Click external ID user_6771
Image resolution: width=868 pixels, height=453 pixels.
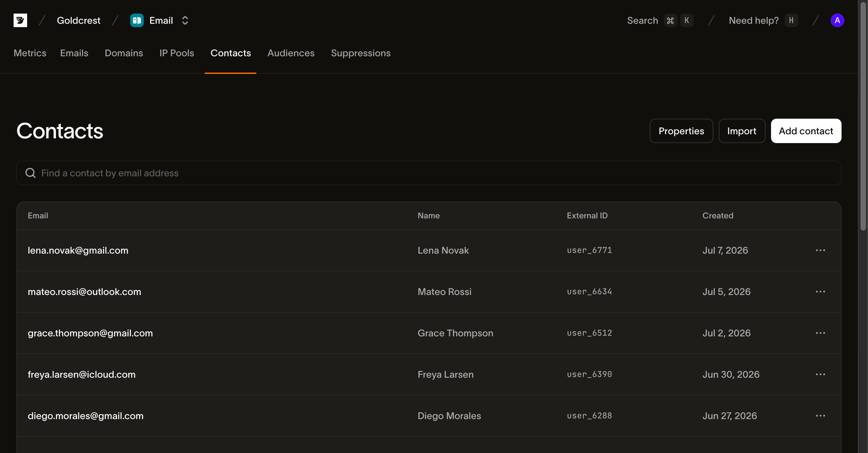pos(589,250)
